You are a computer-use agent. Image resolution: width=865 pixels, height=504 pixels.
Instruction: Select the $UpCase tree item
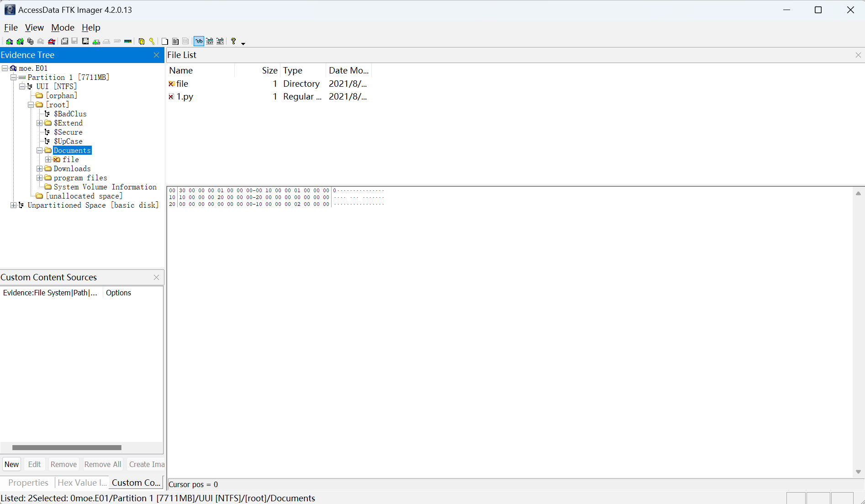pyautogui.click(x=68, y=141)
